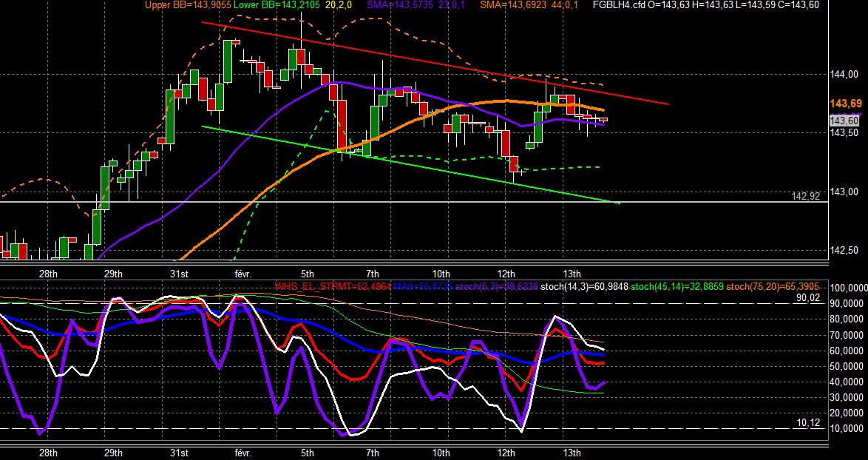Click févr. on the price chart date axis
Screen dimensions: 868x460
tap(242, 274)
